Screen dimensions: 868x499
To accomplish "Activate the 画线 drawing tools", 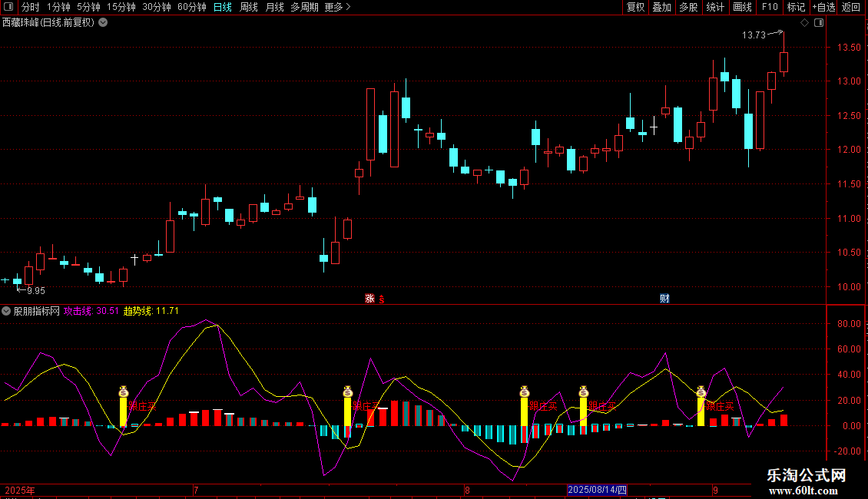I will point(742,7).
